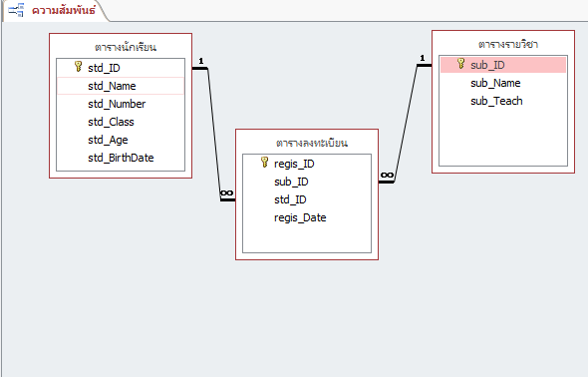Click the sub_ID field in registration table

[307, 182]
